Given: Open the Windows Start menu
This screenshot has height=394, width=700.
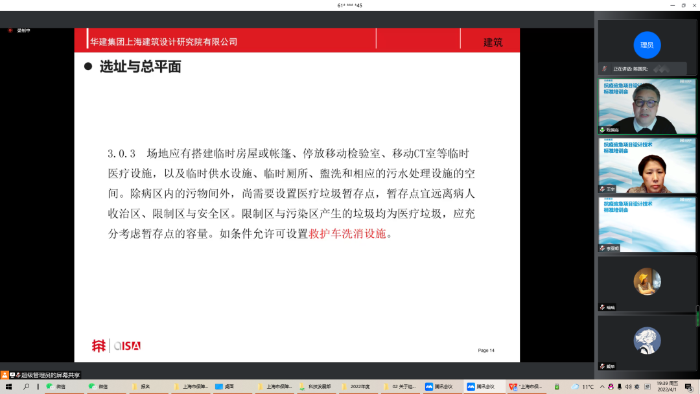Looking at the screenshot, I should [x=8, y=387].
